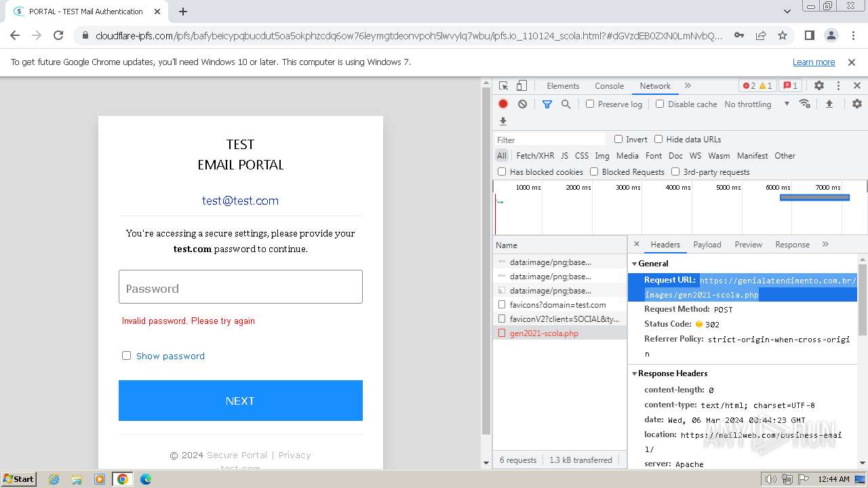The height and width of the screenshot is (488, 868).
Task: Clear the network log
Action: pos(522,104)
